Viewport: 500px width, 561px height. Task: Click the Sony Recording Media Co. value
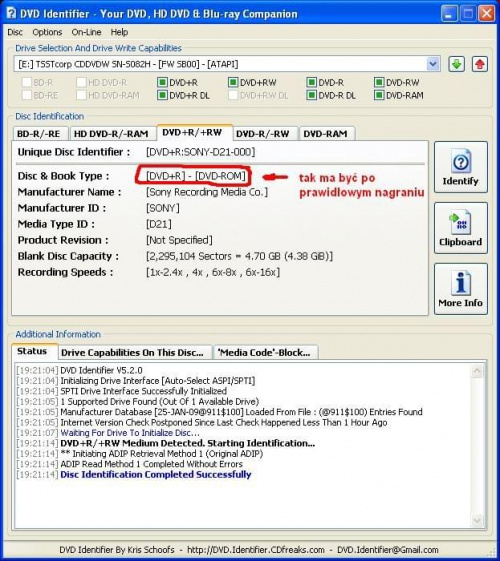(207, 192)
